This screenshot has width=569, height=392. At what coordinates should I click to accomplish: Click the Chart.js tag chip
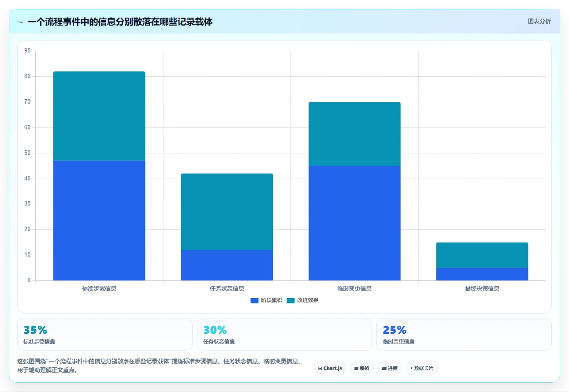click(x=330, y=368)
